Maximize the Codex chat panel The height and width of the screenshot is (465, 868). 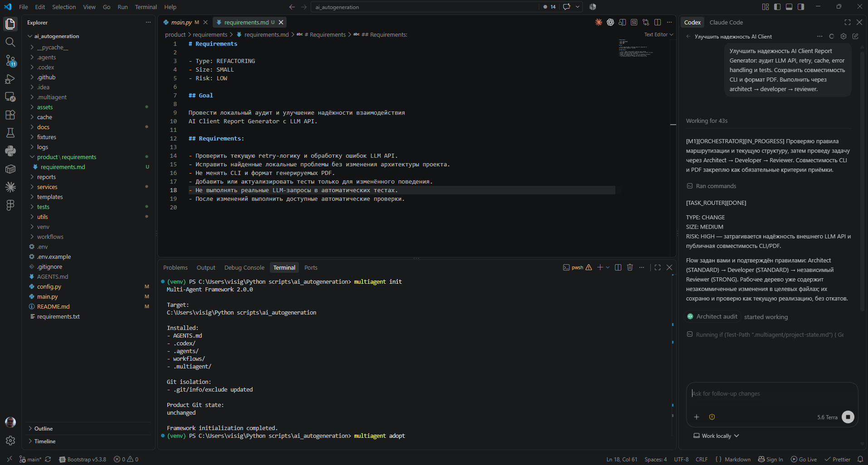pos(848,22)
